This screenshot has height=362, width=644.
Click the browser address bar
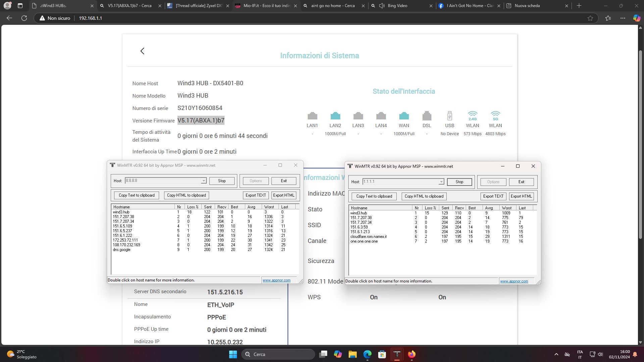tap(302, 18)
